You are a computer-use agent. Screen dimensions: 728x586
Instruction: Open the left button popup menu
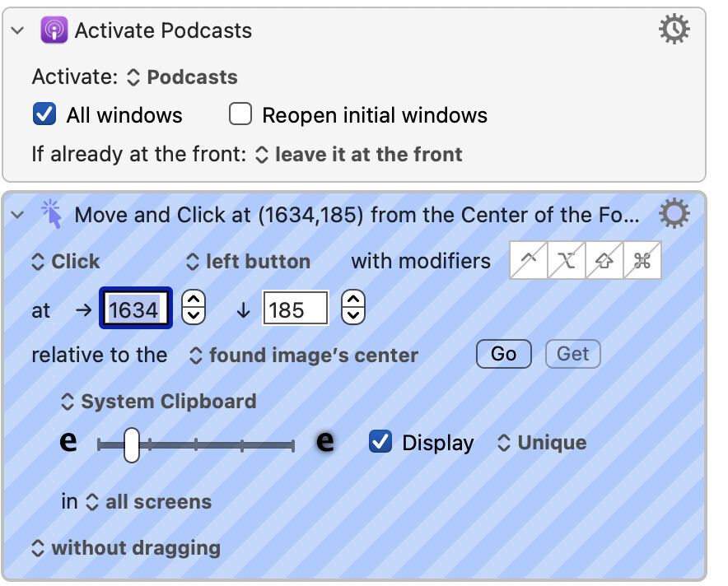coord(248,262)
